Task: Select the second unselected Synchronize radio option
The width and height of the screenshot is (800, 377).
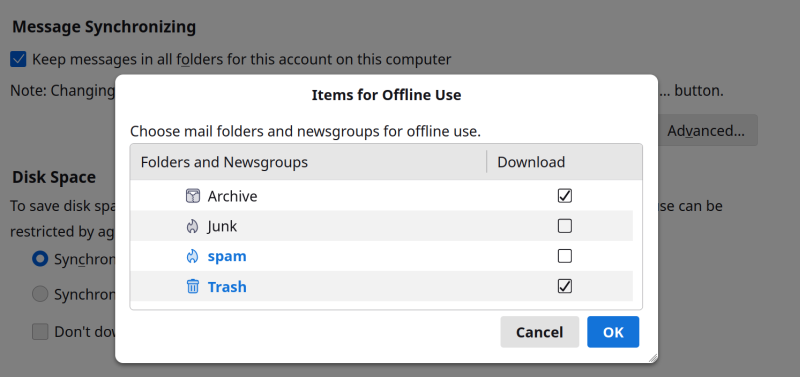Action: pos(40,294)
